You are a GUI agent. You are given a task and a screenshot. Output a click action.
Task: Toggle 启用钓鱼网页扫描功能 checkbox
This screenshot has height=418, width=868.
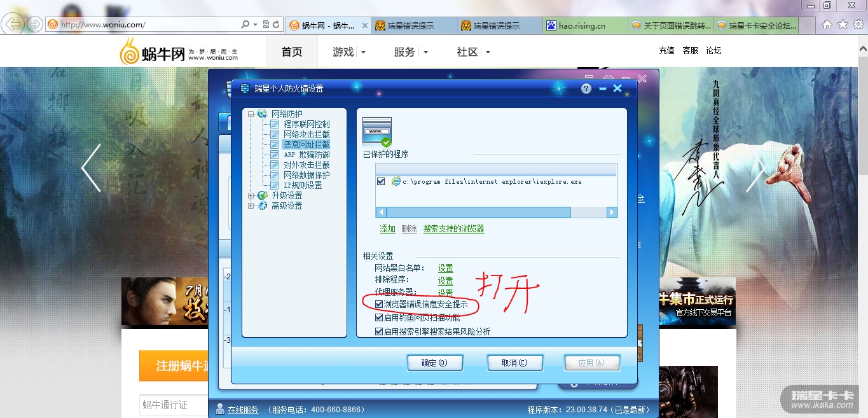click(x=379, y=317)
